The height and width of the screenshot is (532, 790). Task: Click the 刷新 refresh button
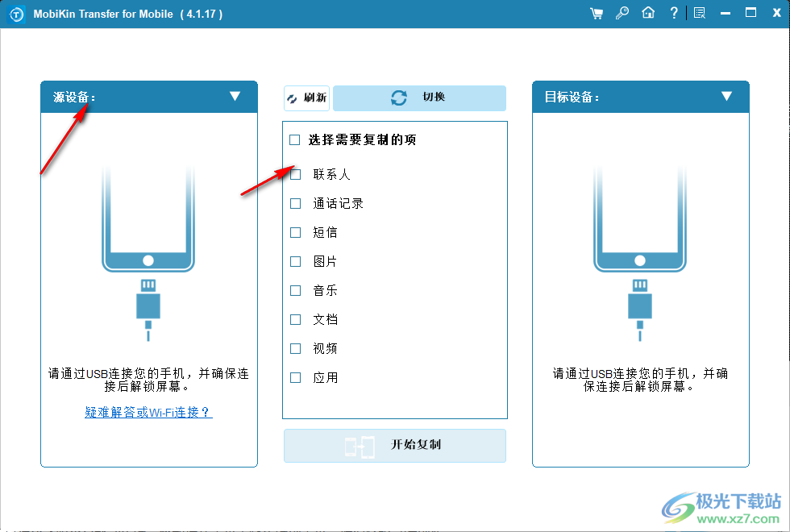point(306,98)
